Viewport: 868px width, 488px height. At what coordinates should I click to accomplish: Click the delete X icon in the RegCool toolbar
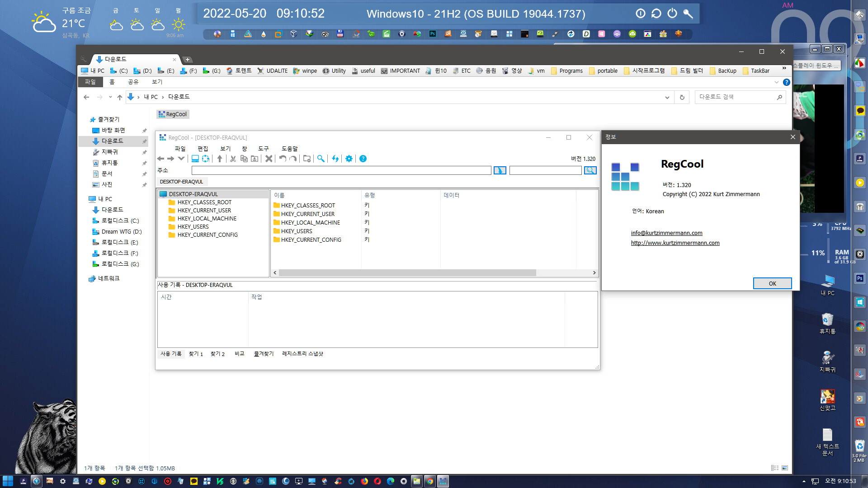click(269, 159)
